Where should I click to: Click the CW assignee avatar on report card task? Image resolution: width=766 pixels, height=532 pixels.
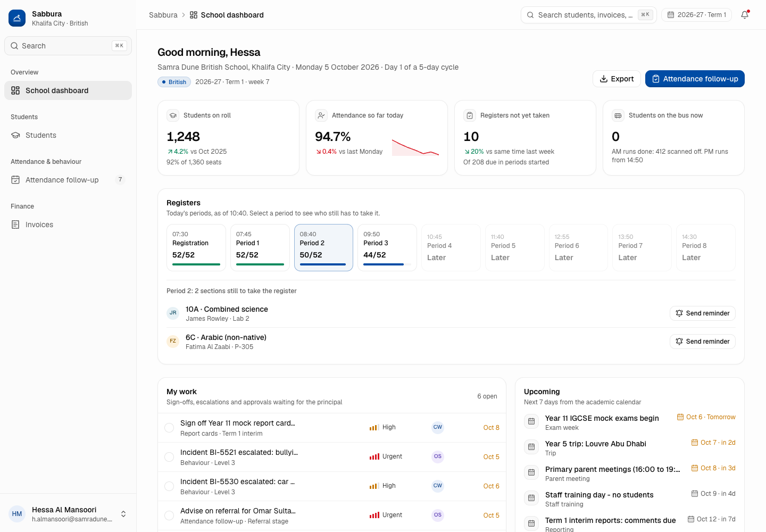(x=438, y=427)
